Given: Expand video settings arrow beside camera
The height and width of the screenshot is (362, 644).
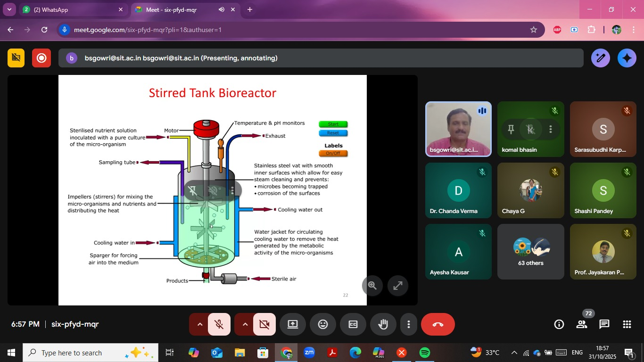Looking at the screenshot, I should (x=245, y=324).
